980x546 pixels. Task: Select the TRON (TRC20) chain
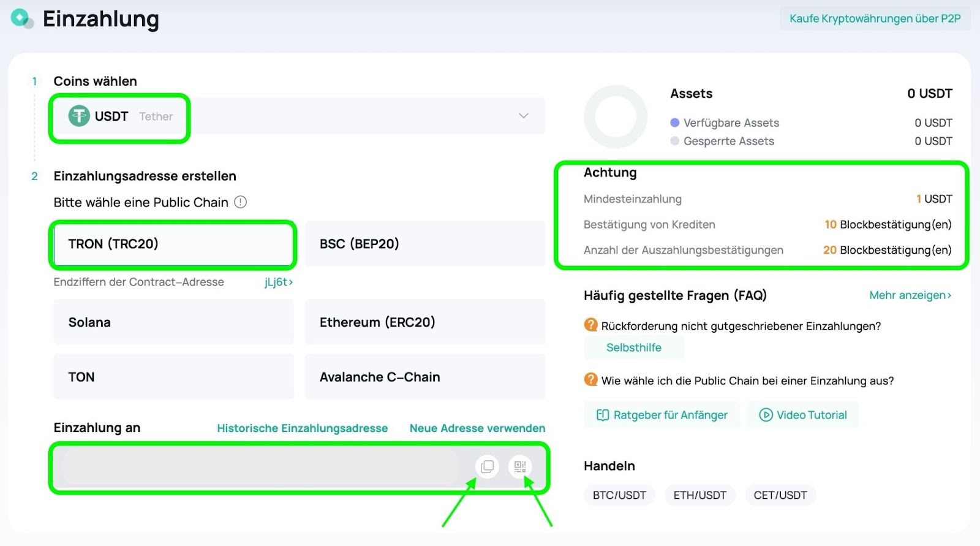click(x=173, y=244)
